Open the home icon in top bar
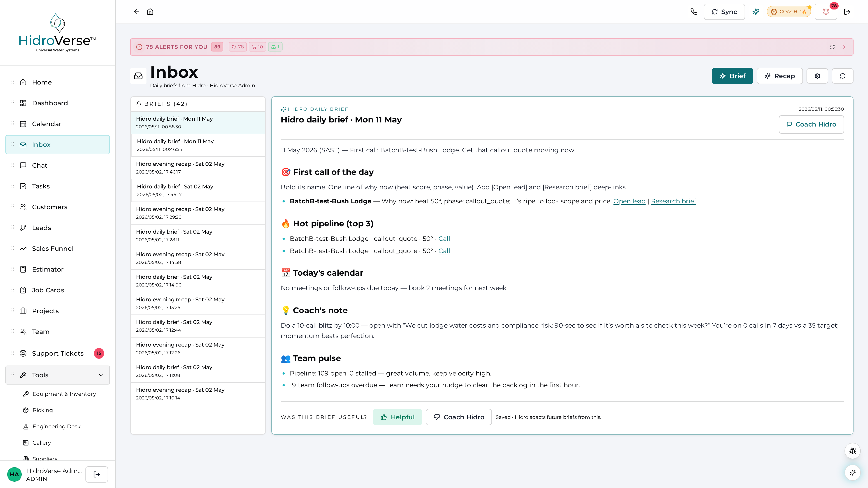Image resolution: width=868 pixels, height=488 pixels. [150, 12]
